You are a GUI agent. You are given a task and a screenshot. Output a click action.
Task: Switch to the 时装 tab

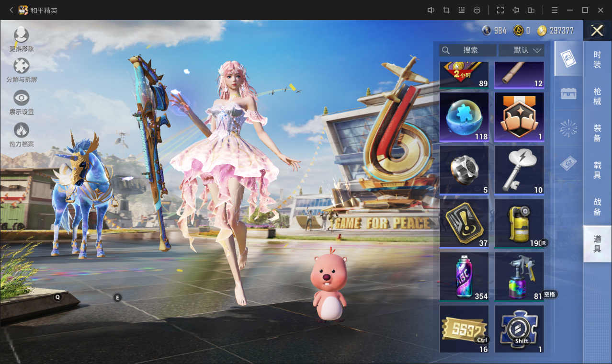(597, 59)
